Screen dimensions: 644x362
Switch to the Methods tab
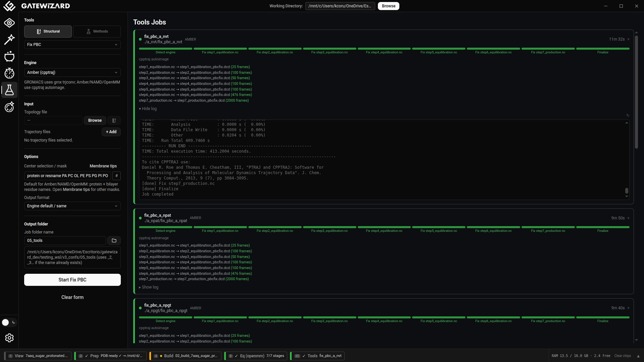(x=97, y=31)
